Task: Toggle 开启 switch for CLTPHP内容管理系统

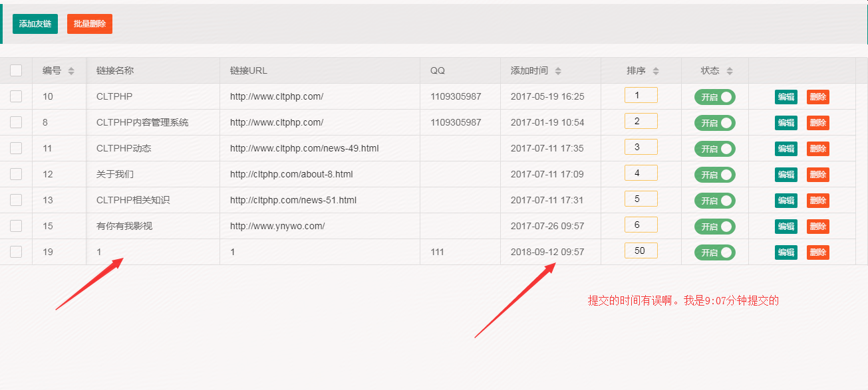Action: point(715,123)
